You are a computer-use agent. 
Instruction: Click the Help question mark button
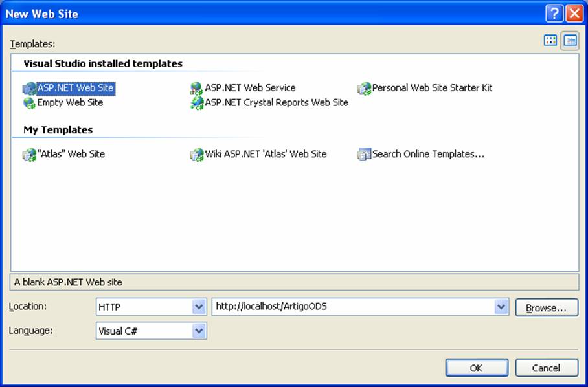coord(554,14)
